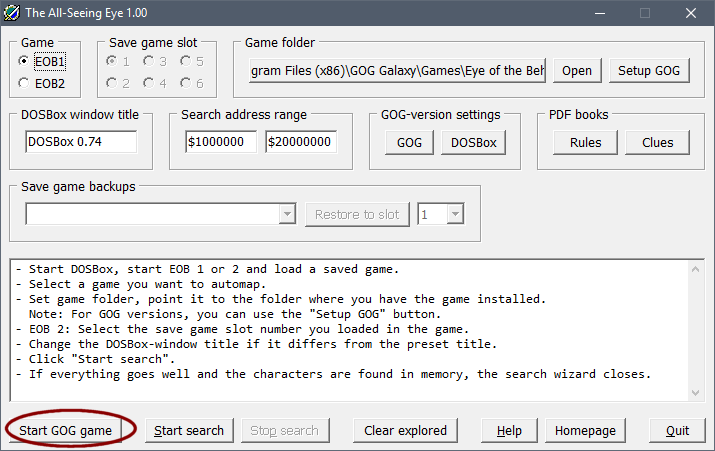The image size is (715, 451).
Task: Click the start address field $1000000
Action: 220,142
